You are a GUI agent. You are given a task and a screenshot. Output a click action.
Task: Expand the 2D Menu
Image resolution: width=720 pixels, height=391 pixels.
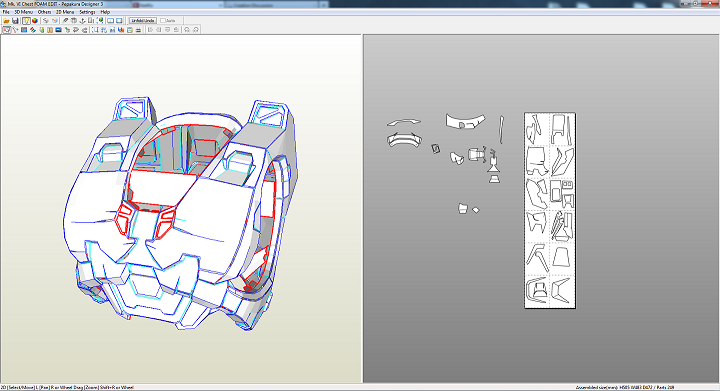point(65,12)
